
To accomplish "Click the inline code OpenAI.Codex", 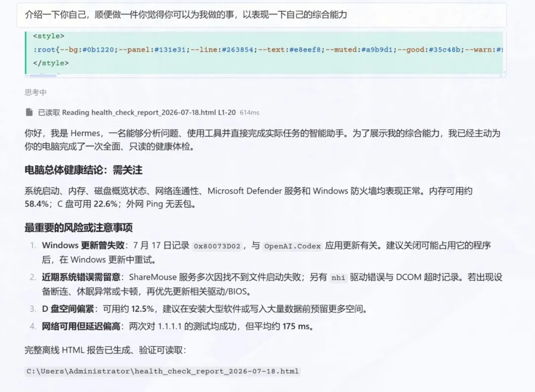I will click(292, 246).
